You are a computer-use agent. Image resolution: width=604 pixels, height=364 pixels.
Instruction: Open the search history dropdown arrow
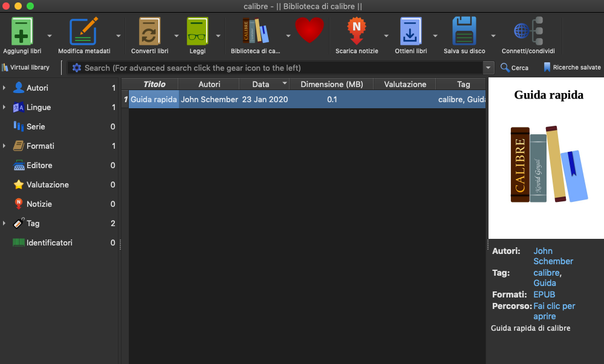coord(488,68)
